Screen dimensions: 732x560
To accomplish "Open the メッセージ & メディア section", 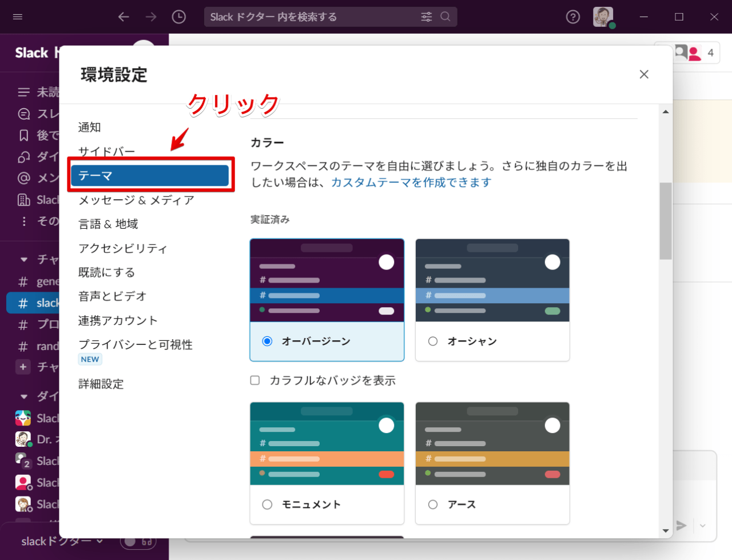I will click(x=136, y=200).
